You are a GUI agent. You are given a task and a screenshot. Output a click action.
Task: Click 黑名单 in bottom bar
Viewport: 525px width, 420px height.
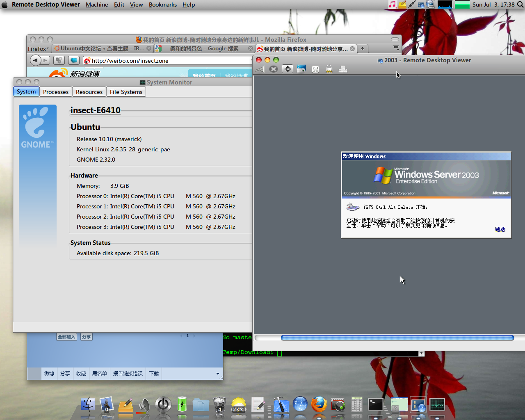click(x=100, y=374)
